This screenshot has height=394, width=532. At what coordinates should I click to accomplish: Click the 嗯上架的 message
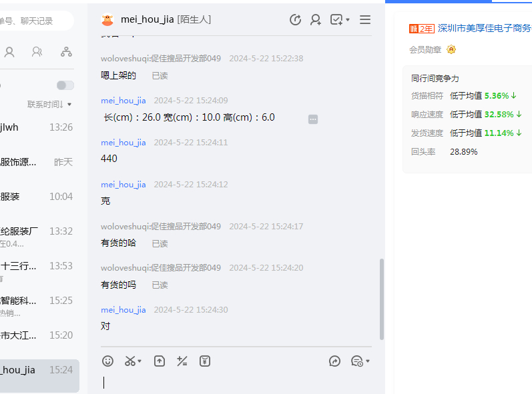[118, 75]
